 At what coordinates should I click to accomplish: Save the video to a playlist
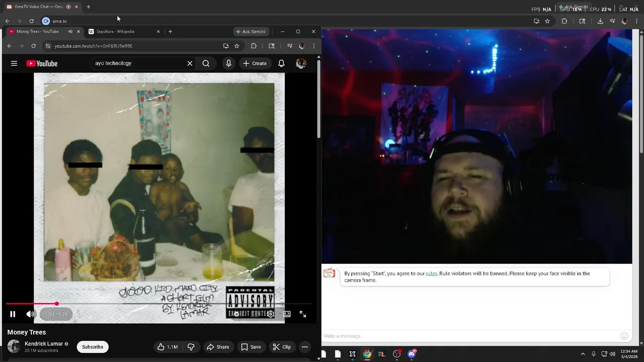tap(251, 347)
